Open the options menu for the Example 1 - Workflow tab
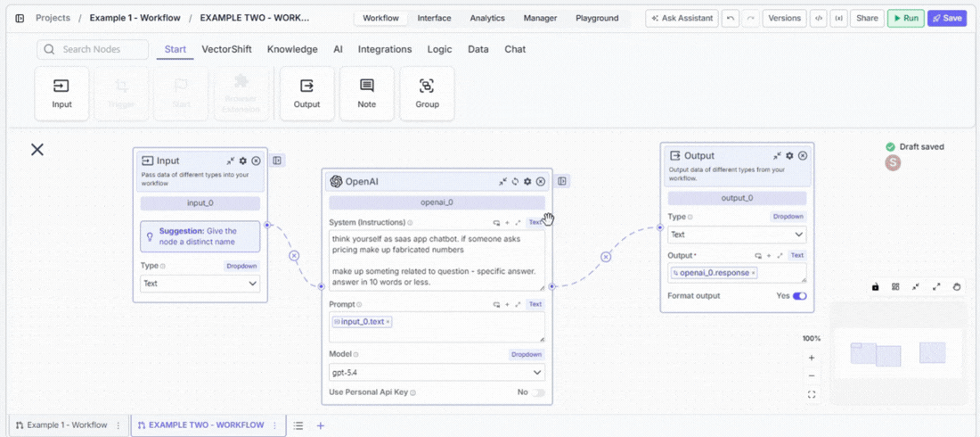980x437 pixels. [x=118, y=425]
